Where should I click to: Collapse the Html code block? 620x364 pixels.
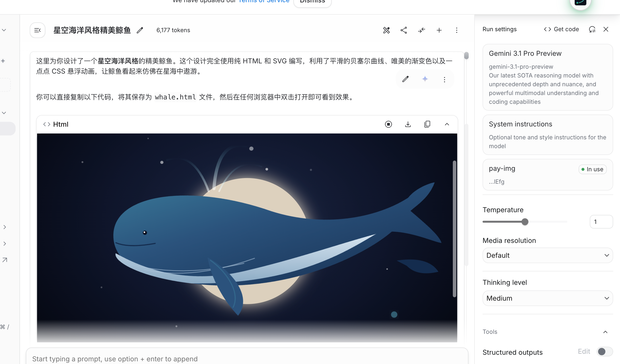(x=447, y=124)
